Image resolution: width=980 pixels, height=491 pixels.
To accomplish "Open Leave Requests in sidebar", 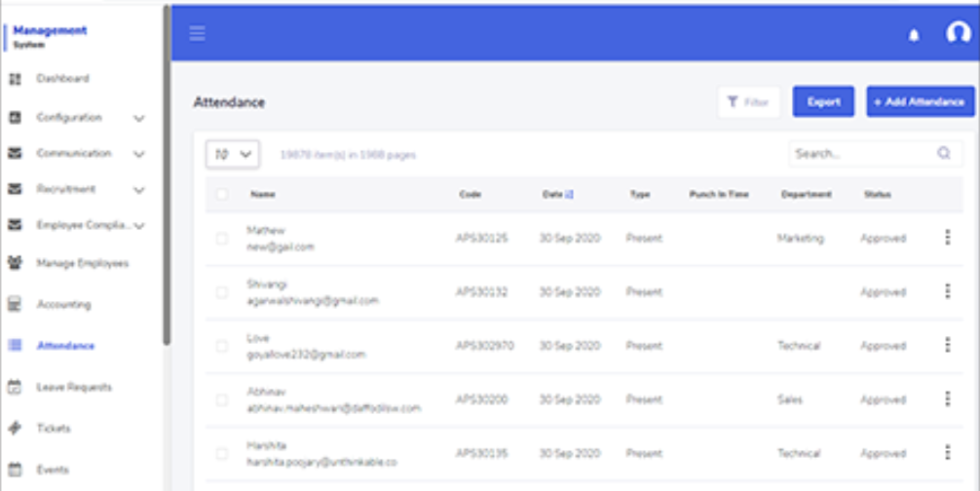I will pos(74,388).
